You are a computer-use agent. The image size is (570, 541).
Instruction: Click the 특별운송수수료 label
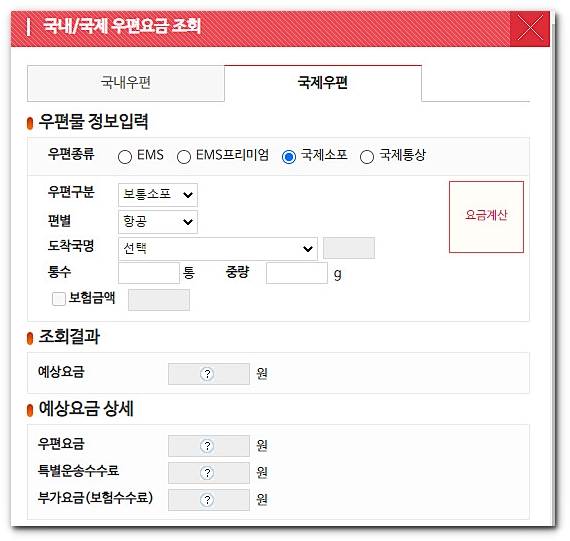pyautogui.click(x=78, y=470)
